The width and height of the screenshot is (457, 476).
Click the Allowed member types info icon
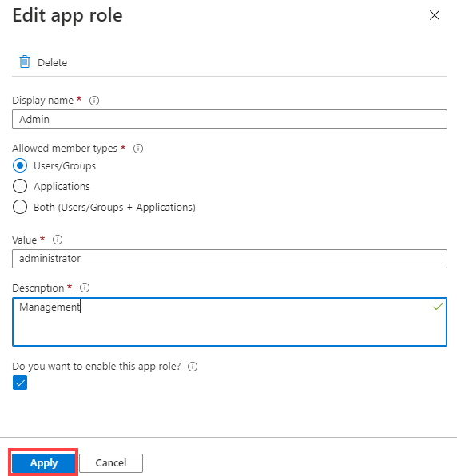tap(138, 149)
